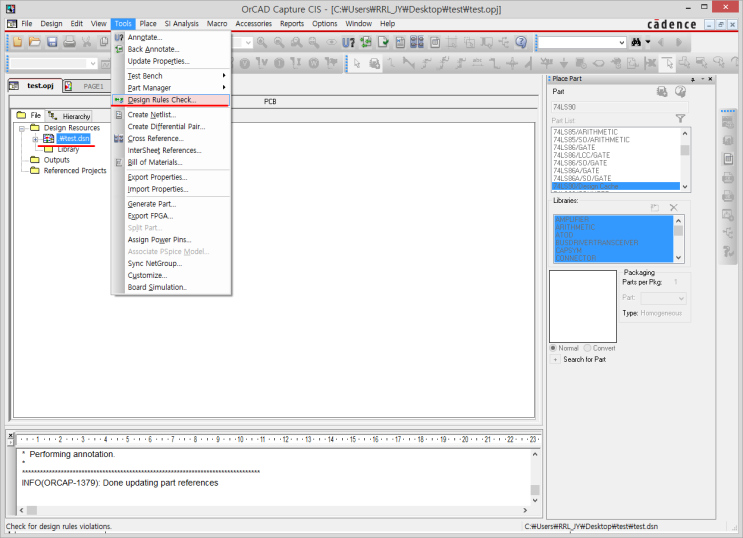This screenshot has width=743, height=538.
Task: Click the Part name input field
Action: (x=620, y=107)
